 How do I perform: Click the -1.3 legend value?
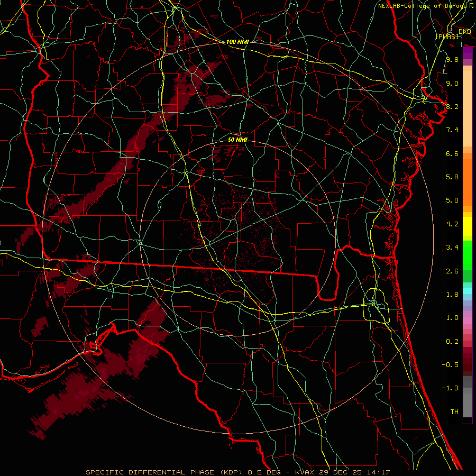[x=450, y=388]
